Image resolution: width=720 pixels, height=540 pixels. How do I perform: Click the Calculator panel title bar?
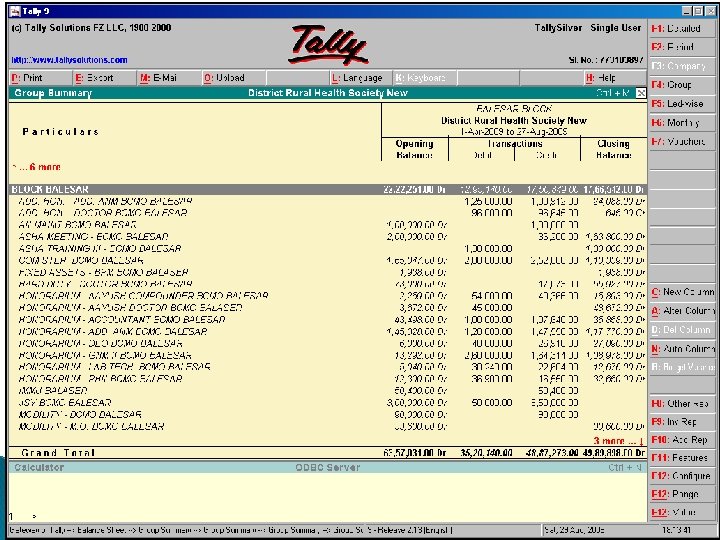[x=328, y=467]
